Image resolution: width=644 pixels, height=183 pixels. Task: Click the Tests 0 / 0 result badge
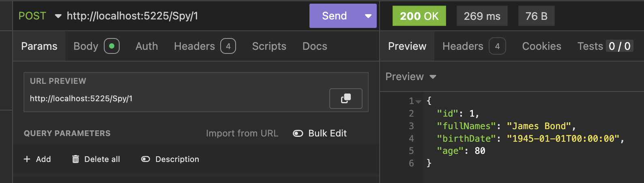619,46
